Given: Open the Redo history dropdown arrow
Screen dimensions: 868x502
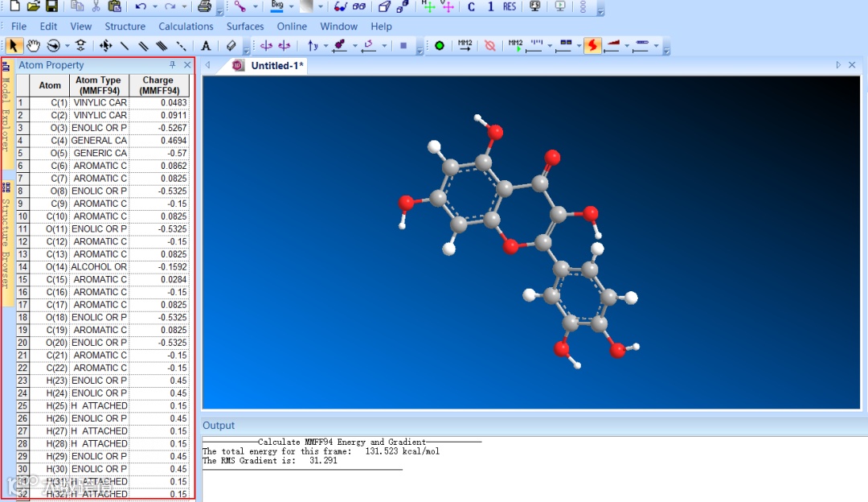Looking at the screenshot, I should click(x=185, y=6).
